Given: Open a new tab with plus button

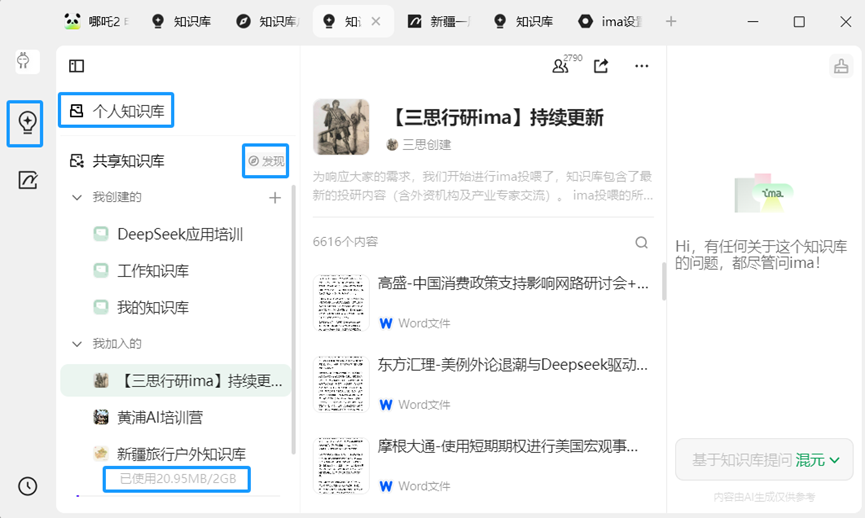Looking at the screenshot, I should pos(671,22).
